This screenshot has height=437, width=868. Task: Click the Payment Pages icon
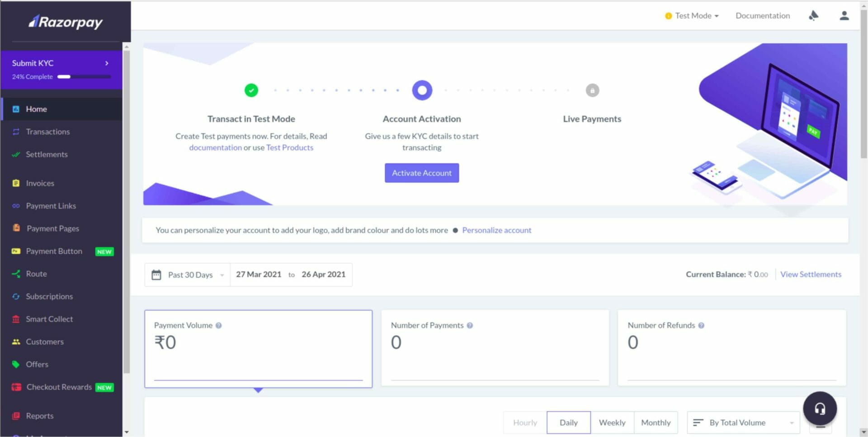[x=16, y=228]
